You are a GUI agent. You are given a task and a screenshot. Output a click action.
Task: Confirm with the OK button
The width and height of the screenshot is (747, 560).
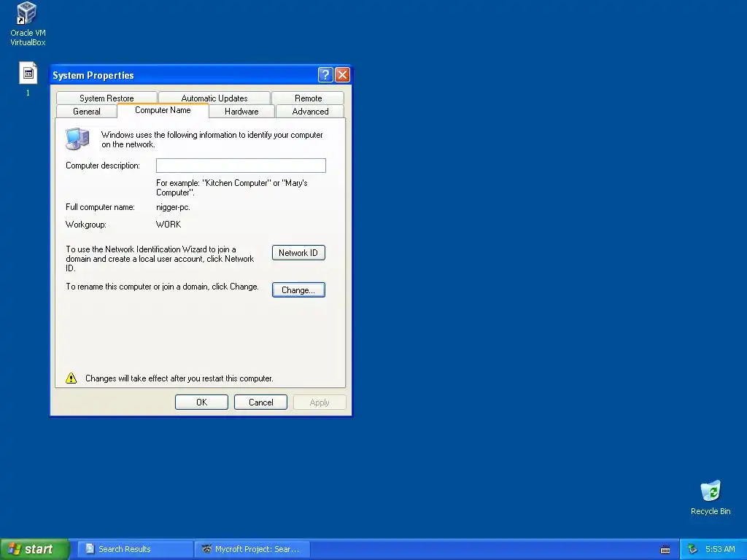[201, 402]
